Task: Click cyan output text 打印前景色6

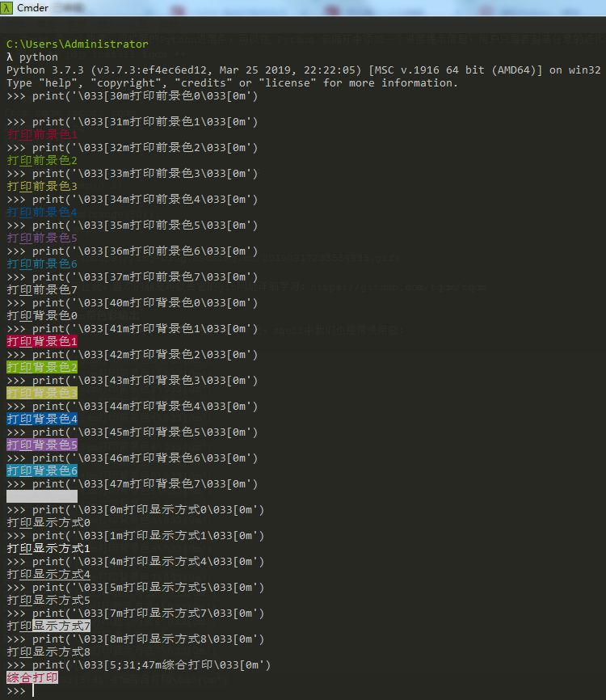Action: click(x=42, y=264)
